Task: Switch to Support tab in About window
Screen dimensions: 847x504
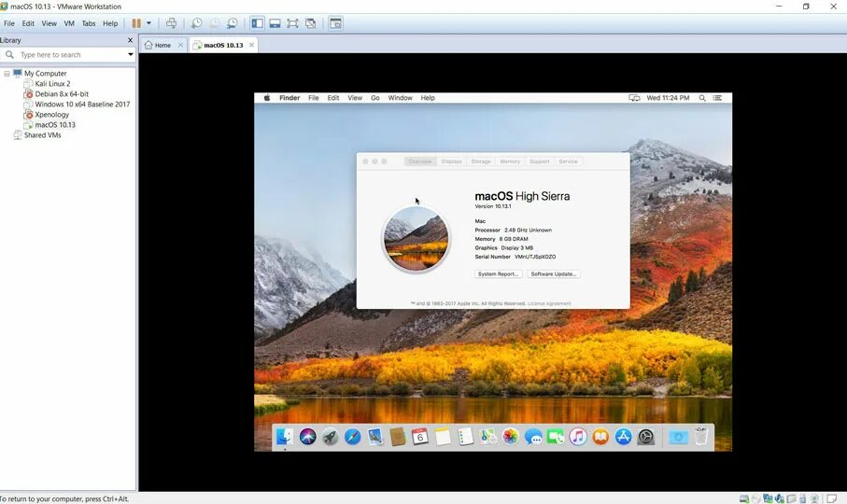Action: click(x=539, y=161)
